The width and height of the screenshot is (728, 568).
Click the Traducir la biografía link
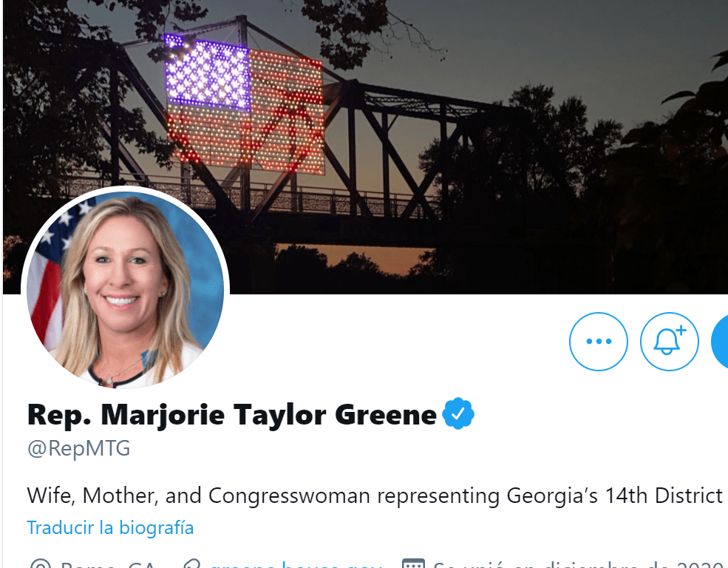[x=110, y=527]
